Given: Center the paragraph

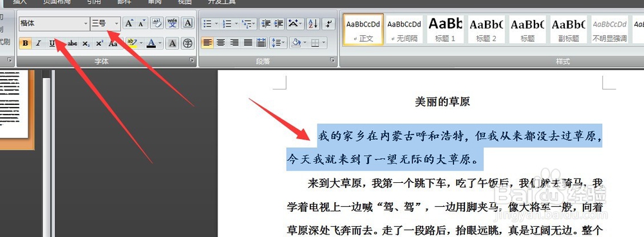Looking at the screenshot, I should 221,43.
